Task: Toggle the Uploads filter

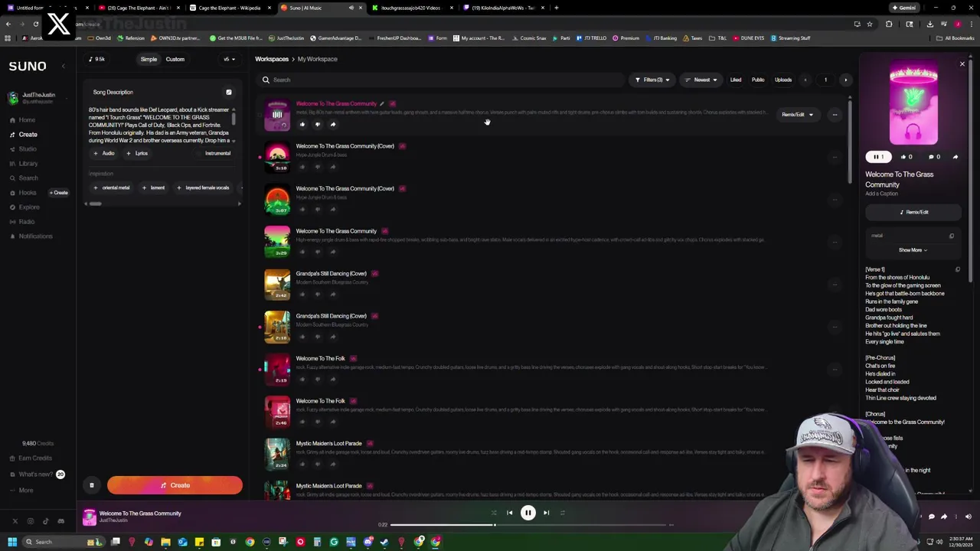Action: pyautogui.click(x=783, y=80)
